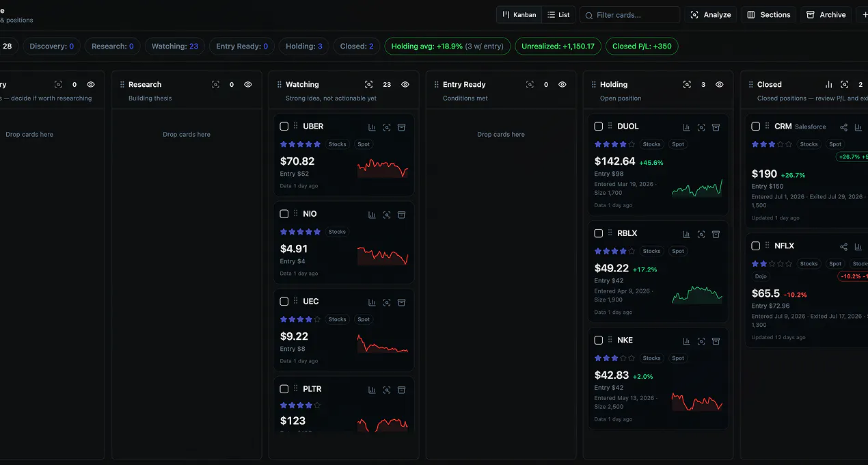Click analyze scan icon on DUOL card
The height and width of the screenshot is (465, 868).
click(x=701, y=127)
